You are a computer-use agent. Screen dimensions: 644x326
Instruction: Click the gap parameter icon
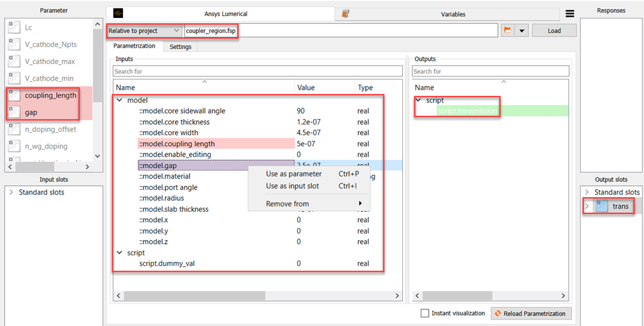tap(14, 112)
